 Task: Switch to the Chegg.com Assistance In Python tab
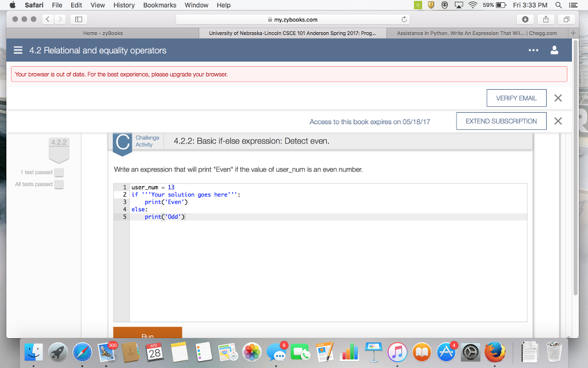coord(477,33)
